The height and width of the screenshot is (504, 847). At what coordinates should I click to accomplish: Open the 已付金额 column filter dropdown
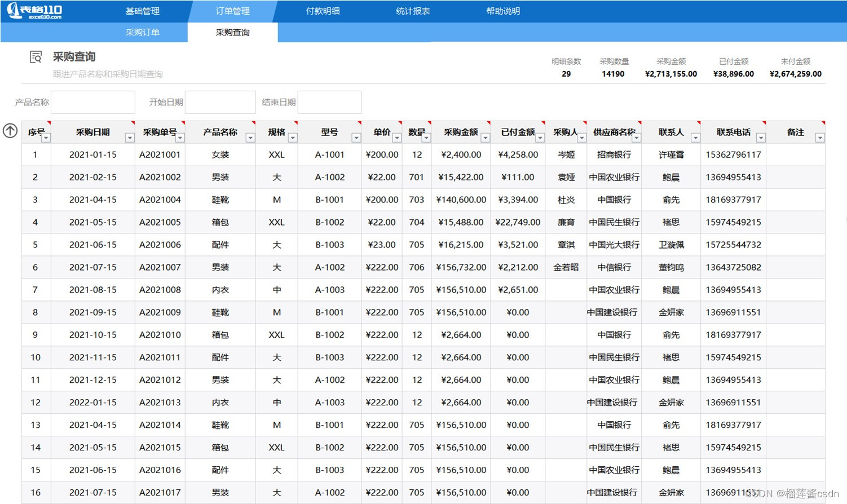coord(540,138)
